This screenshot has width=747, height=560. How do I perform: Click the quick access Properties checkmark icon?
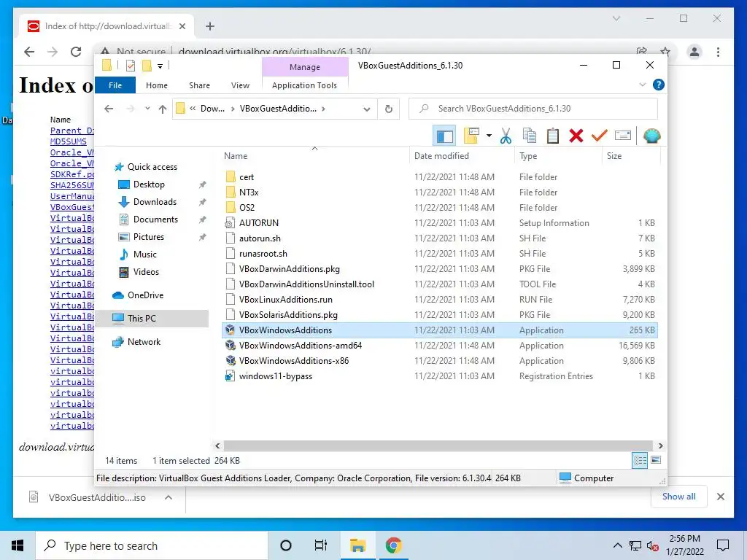pos(131,66)
